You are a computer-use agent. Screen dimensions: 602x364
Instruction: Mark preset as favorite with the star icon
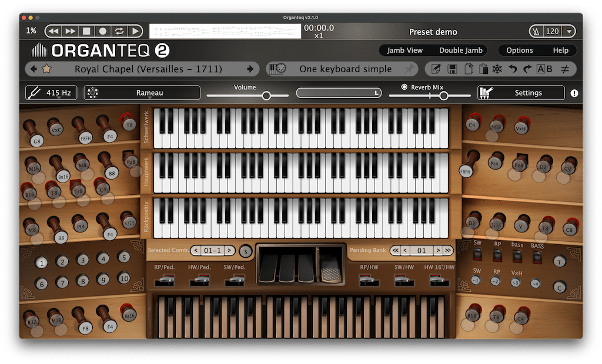pos(46,69)
